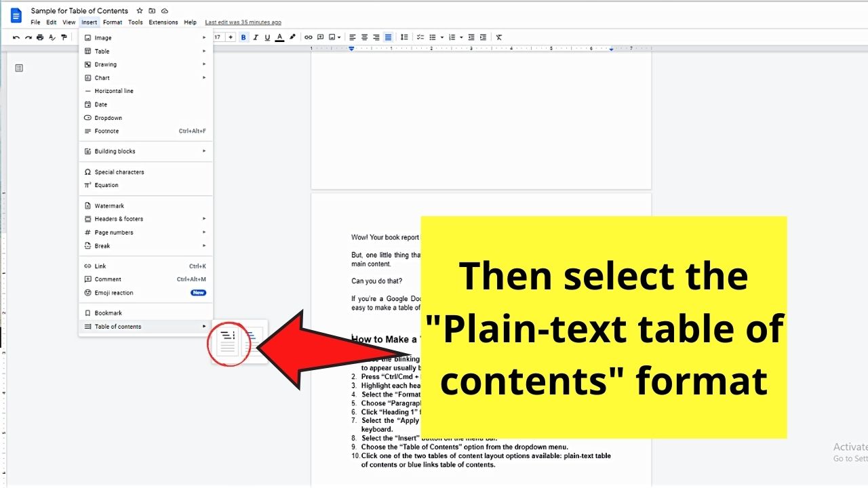Screen dimensions: 868x488
Task: Toggle justified text alignment
Action: point(387,37)
